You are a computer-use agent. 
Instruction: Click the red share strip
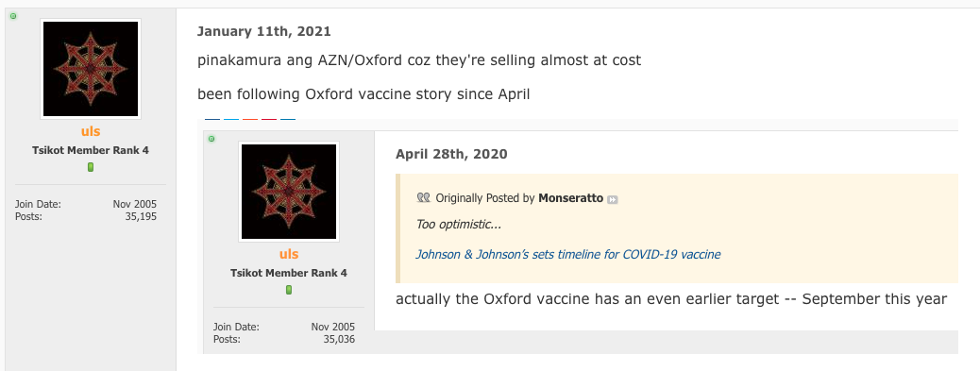click(x=269, y=119)
